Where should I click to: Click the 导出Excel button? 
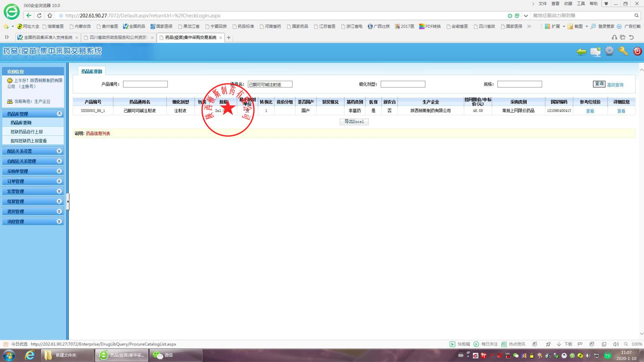point(354,122)
